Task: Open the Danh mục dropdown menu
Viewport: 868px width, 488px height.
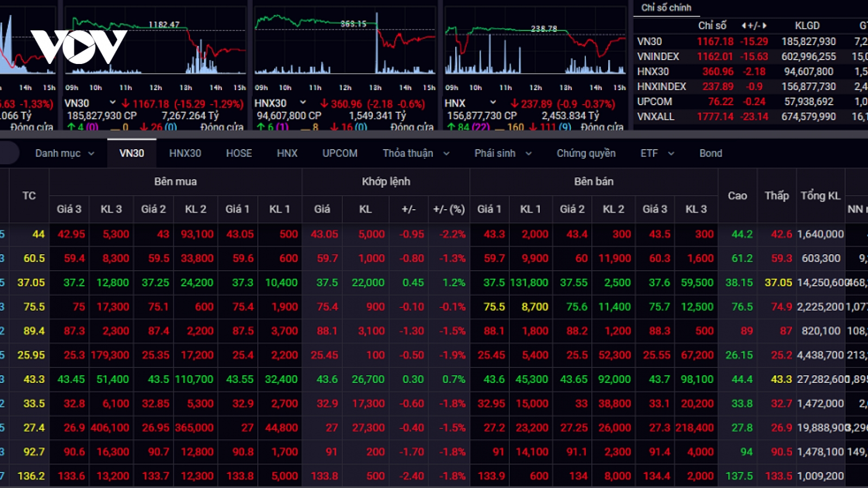Action: pyautogui.click(x=65, y=153)
